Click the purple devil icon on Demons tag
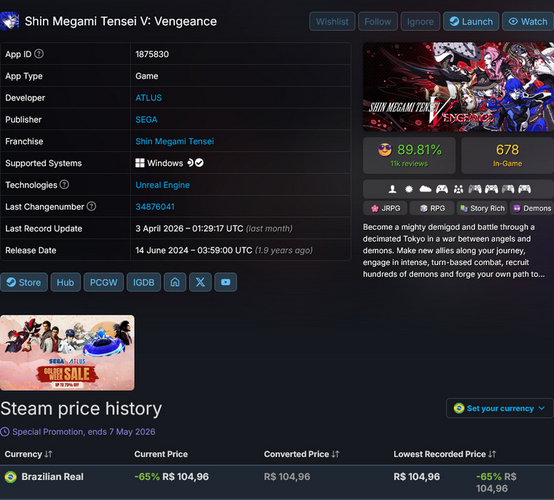554x500 pixels. 517,208
